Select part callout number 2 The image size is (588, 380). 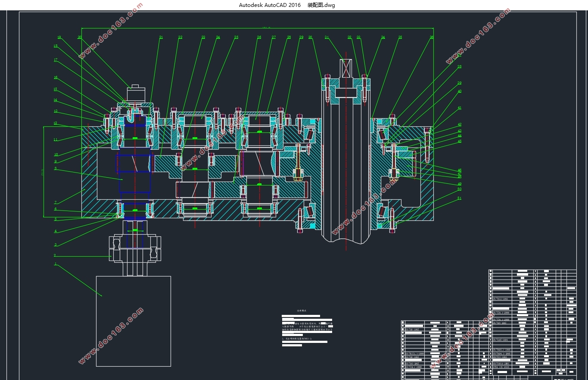[x=55, y=255]
